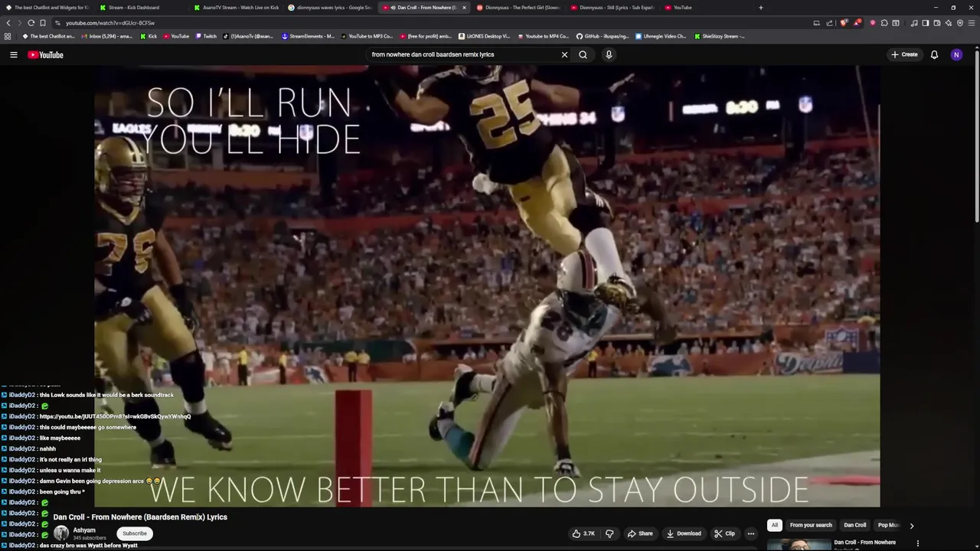Click the youtu.be link in chat overlay
980x551 pixels.
click(x=115, y=416)
